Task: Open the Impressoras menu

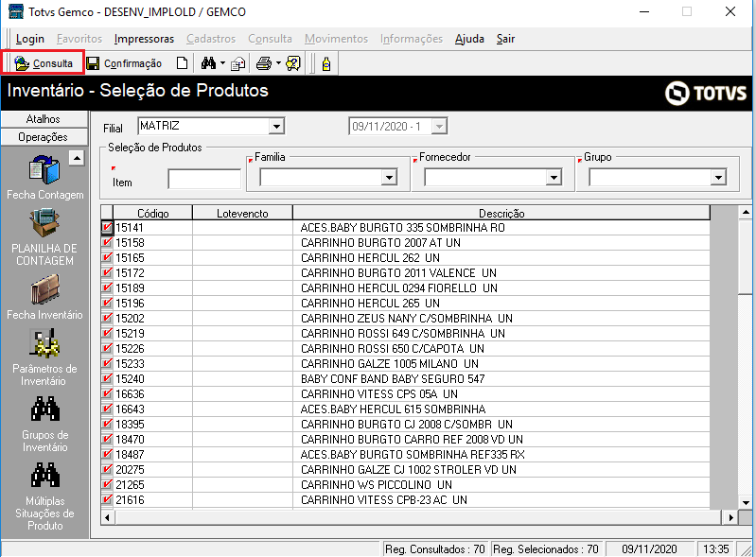Action: 144,39
